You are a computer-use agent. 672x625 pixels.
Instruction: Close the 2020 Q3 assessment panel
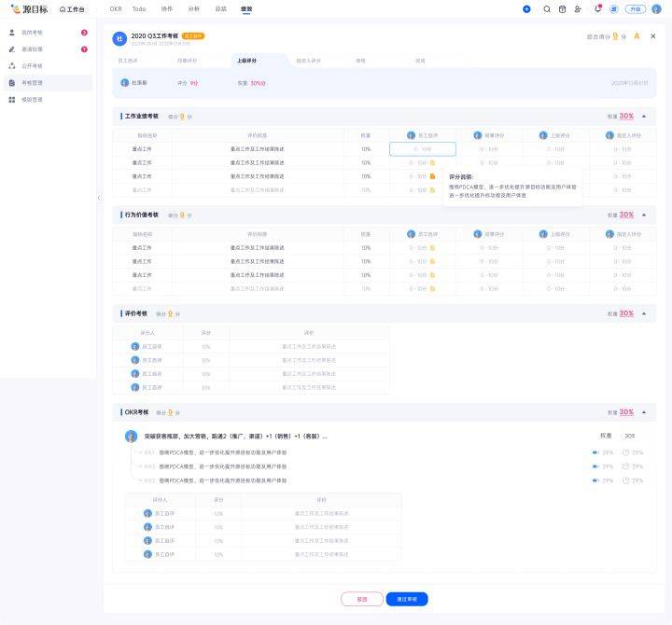[x=652, y=36]
